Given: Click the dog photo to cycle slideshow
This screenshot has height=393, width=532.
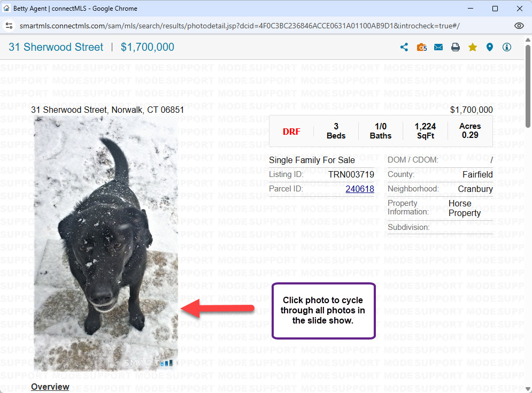Looking at the screenshot, I should click(106, 243).
